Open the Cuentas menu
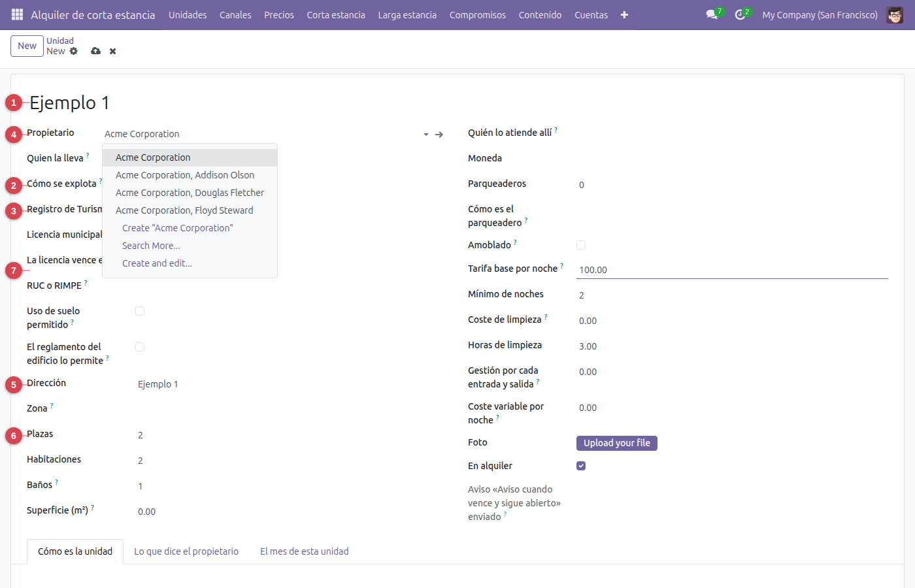This screenshot has height=588, width=915. [x=591, y=14]
